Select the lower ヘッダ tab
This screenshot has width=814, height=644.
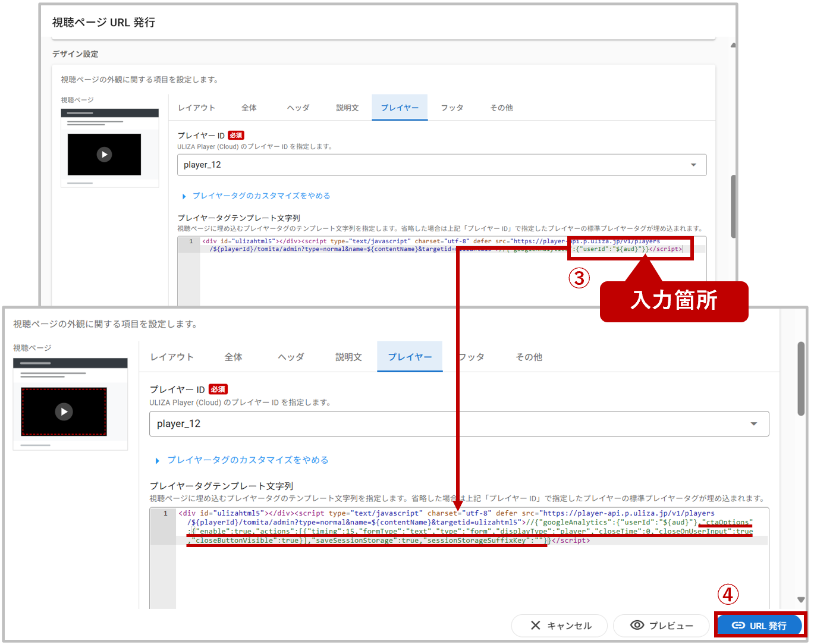(291, 357)
